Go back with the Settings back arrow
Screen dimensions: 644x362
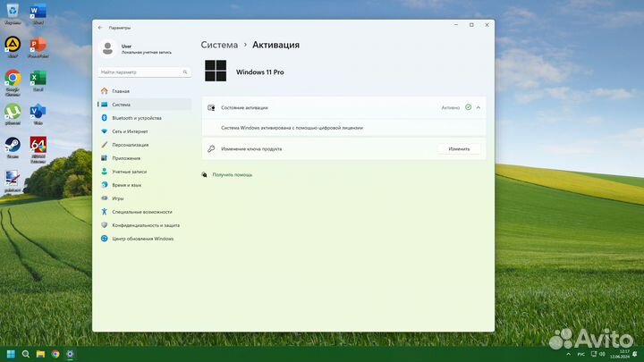pyautogui.click(x=100, y=28)
